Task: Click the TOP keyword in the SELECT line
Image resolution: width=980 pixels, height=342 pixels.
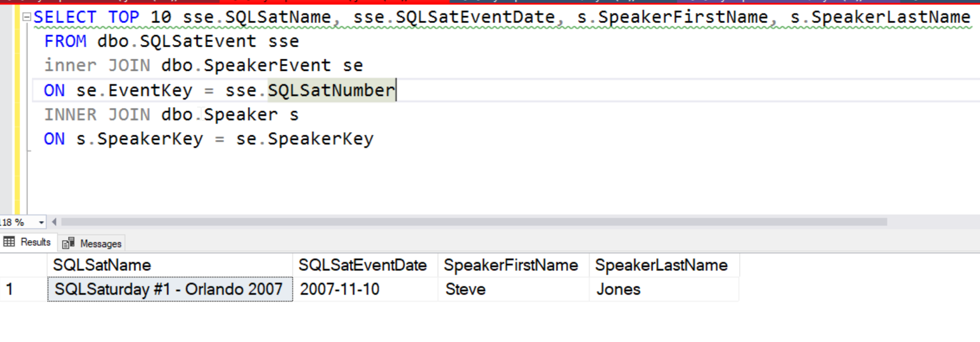Action: pos(123,17)
